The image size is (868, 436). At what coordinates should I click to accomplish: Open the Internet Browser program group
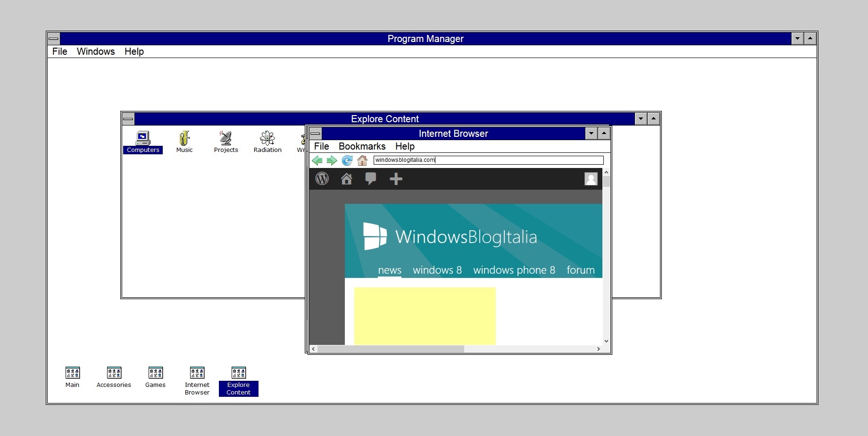(x=197, y=381)
